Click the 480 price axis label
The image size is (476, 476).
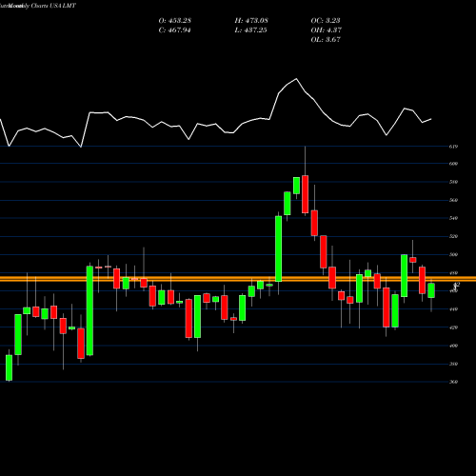click(x=453, y=273)
